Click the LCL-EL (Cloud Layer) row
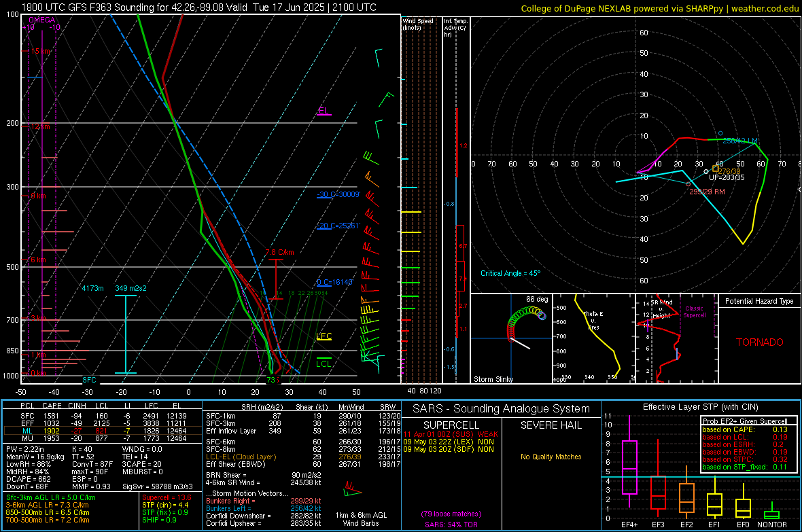 (303, 457)
